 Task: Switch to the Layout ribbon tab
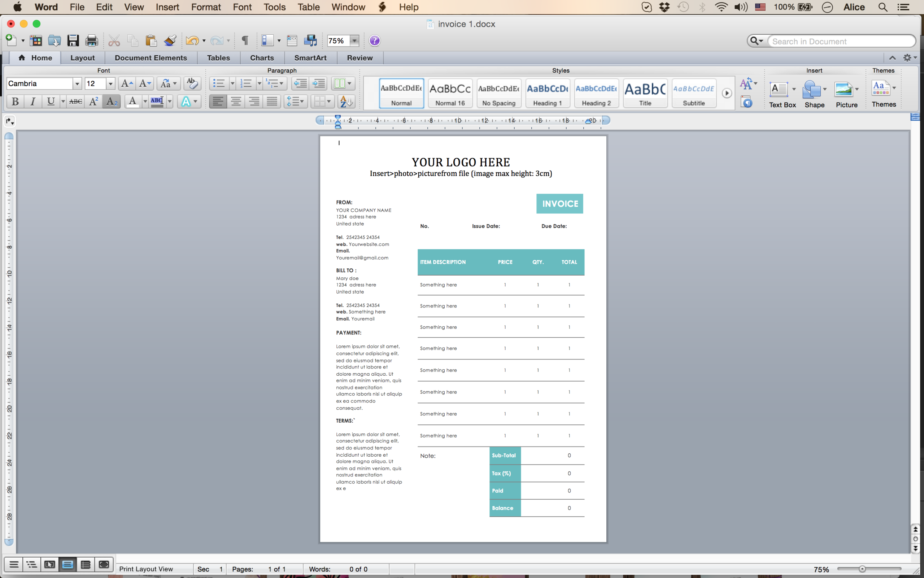click(x=82, y=58)
